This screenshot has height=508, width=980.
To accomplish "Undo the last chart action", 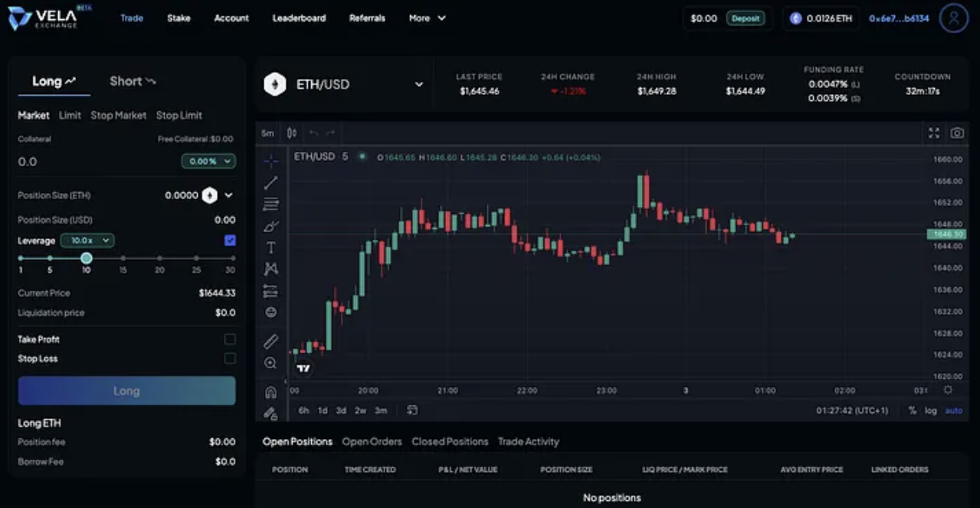I will pyautogui.click(x=313, y=133).
